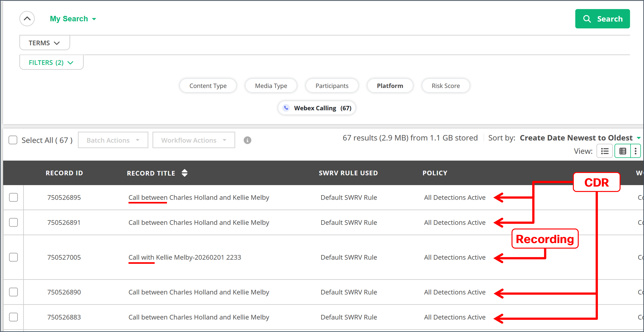
Task: Check the Select All checkbox
Action: click(x=13, y=140)
